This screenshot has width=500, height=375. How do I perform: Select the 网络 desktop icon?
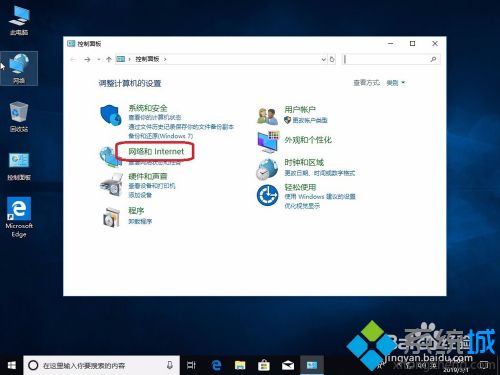tap(19, 68)
